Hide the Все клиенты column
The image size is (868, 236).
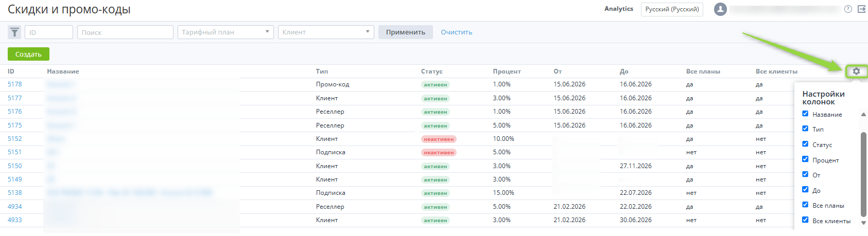(805, 220)
